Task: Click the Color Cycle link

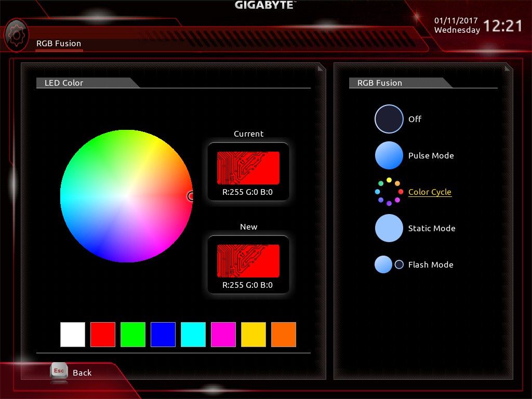Action: tap(430, 192)
